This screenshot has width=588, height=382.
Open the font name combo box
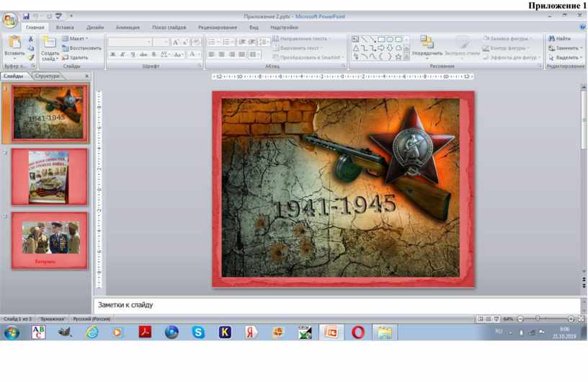[130, 42]
